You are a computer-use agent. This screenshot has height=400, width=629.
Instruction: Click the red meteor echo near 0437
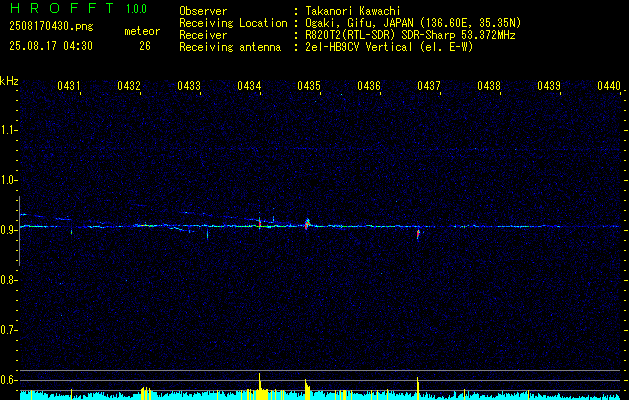418,234
